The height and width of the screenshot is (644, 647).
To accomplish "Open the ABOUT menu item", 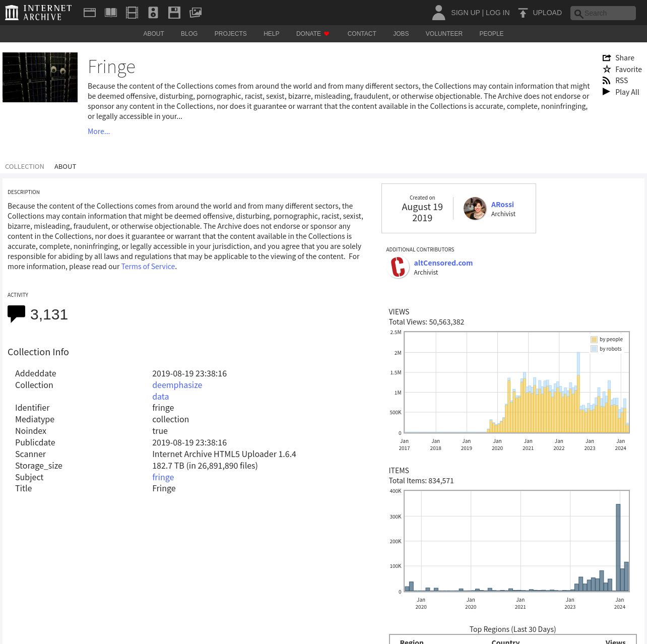I will click(154, 34).
